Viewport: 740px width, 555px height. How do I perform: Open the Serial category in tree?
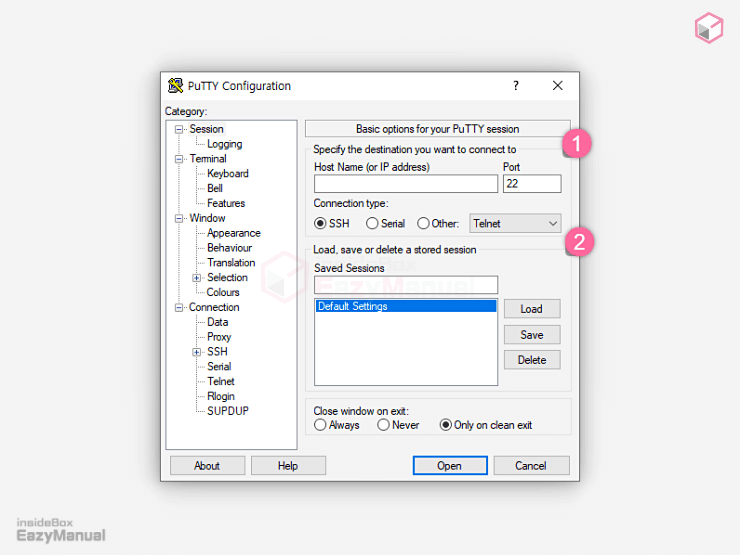point(219,367)
